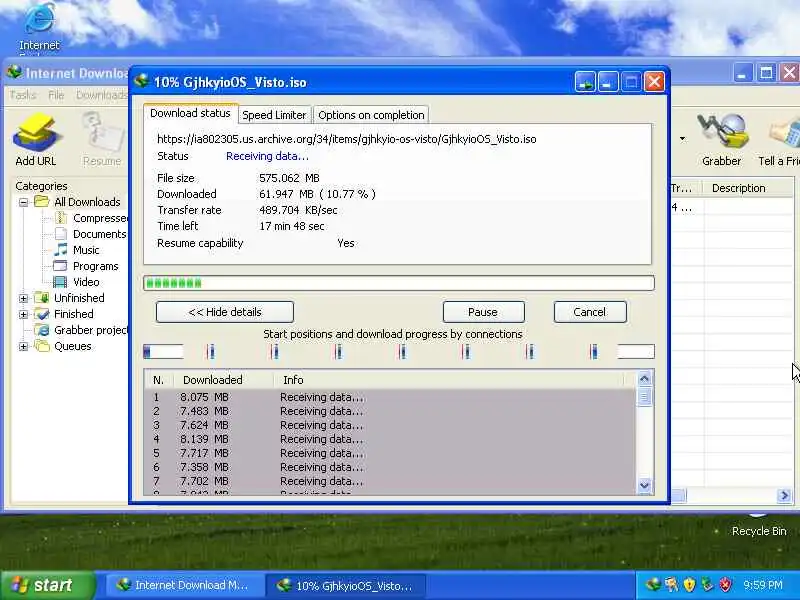Click the messenger figures tray icon
800x600 pixels.
click(x=671, y=584)
